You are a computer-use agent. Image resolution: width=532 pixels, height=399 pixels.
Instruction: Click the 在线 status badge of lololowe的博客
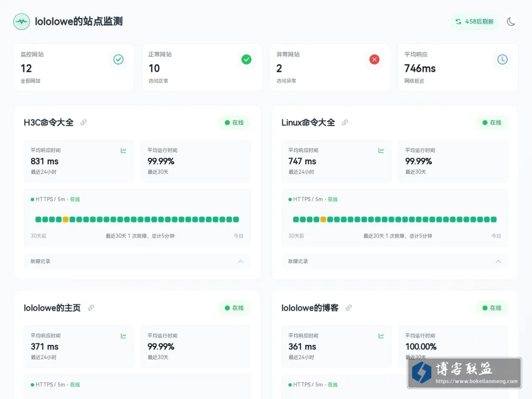pyautogui.click(x=492, y=308)
